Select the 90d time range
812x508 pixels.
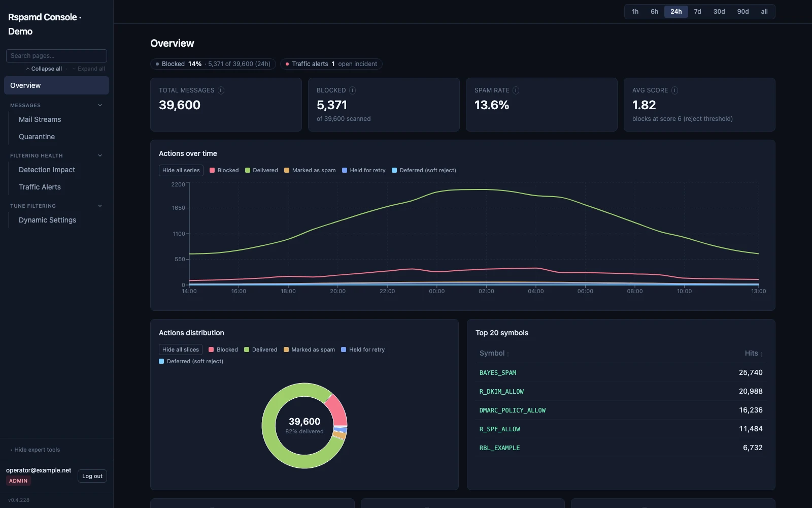[x=743, y=12]
